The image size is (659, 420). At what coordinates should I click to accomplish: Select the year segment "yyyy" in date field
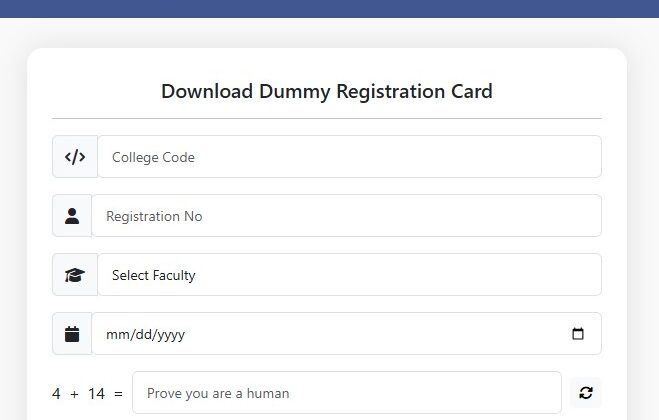click(x=168, y=335)
